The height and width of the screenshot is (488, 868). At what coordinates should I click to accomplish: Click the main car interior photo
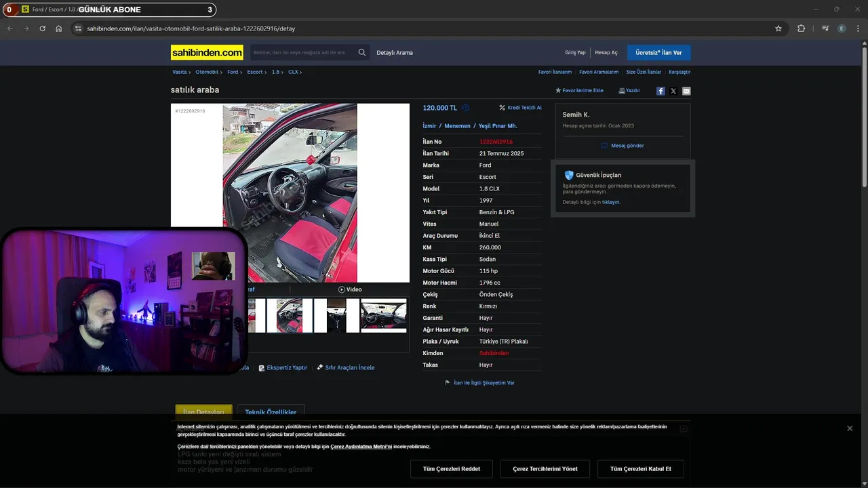click(x=290, y=192)
